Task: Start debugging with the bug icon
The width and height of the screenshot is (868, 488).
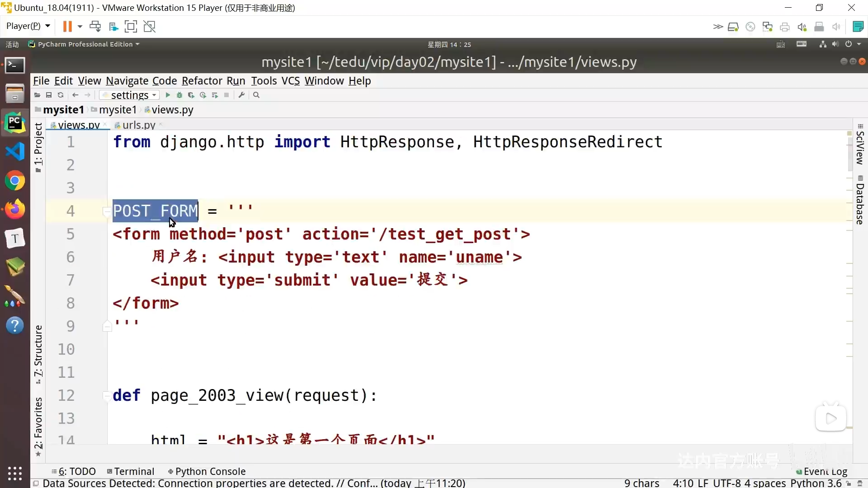Action: tap(179, 95)
